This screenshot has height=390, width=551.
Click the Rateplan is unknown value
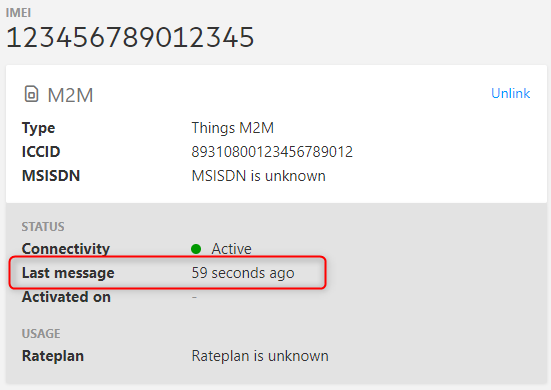point(260,356)
